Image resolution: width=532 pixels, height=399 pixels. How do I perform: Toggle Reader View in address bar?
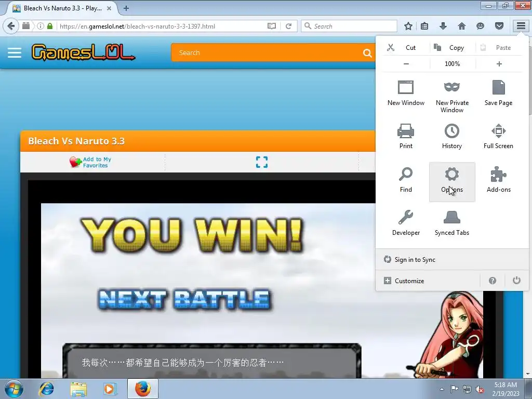pyautogui.click(x=272, y=26)
